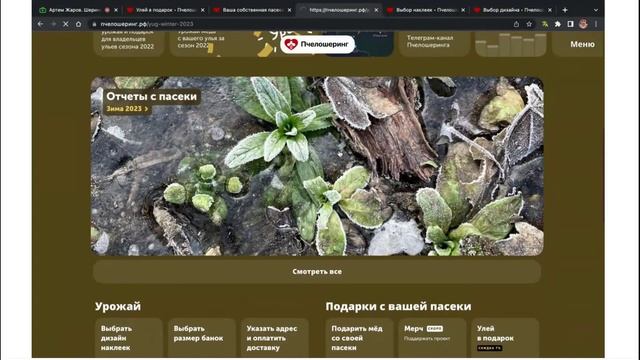Close the current пчелошеринг.рф tab
Viewport: 640px width, 360px height.
376,10
